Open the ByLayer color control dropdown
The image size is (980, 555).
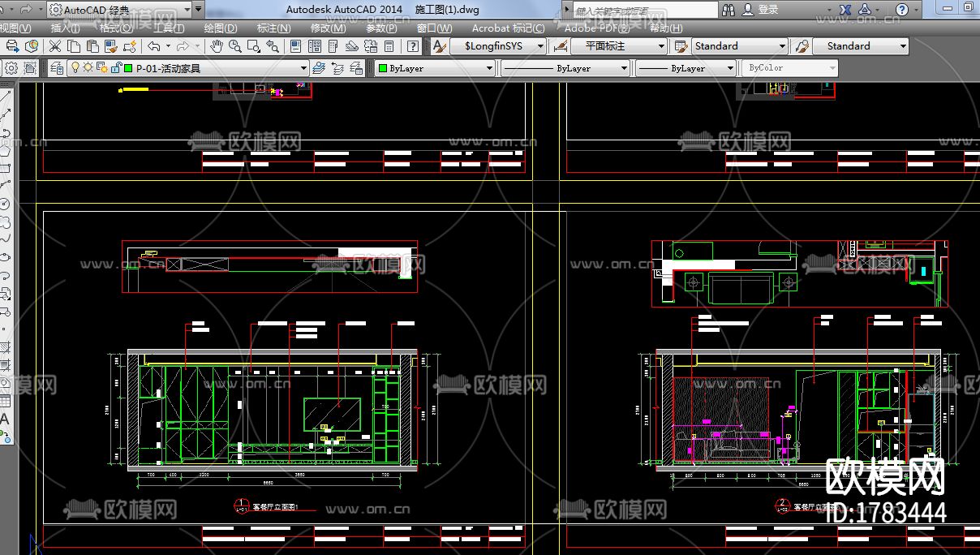click(435, 68)
